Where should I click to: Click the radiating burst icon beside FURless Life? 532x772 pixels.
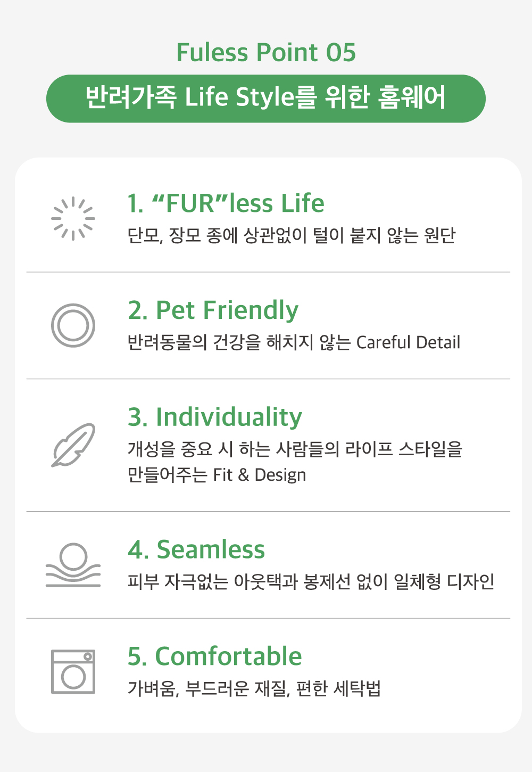pos(73,218)
